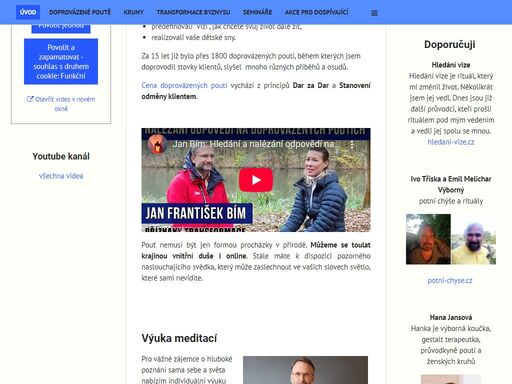Open the video three-dot options menu
The image size is (512, 384).
352,144
